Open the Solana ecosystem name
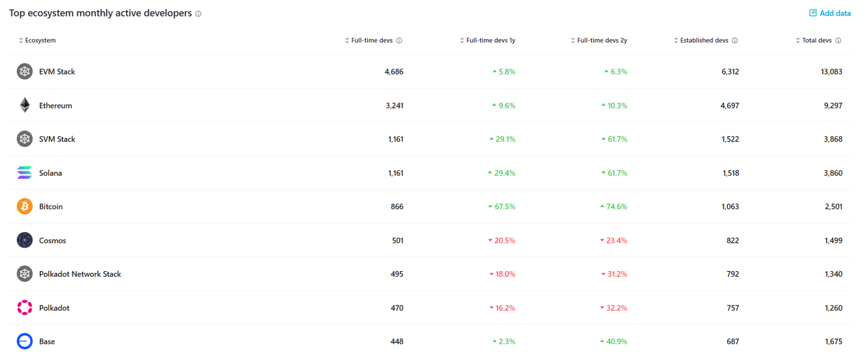 pyautogui.click(x=50, y=173)
